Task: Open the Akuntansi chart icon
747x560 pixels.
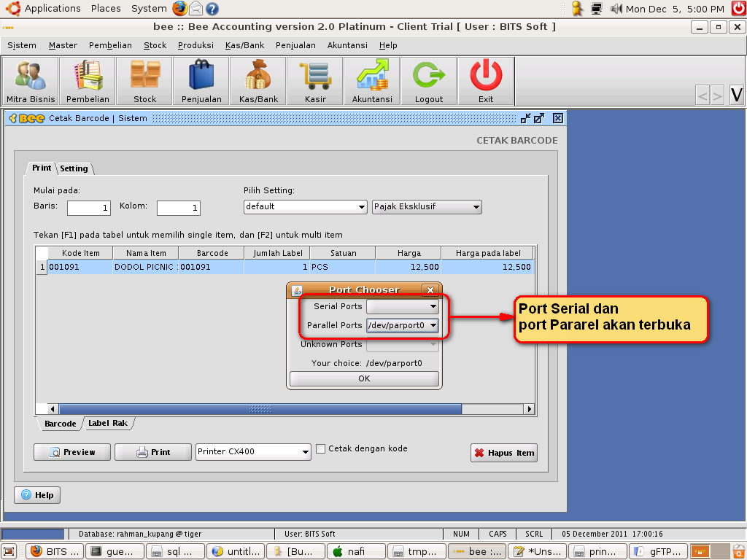Action: tap(372, 81)
